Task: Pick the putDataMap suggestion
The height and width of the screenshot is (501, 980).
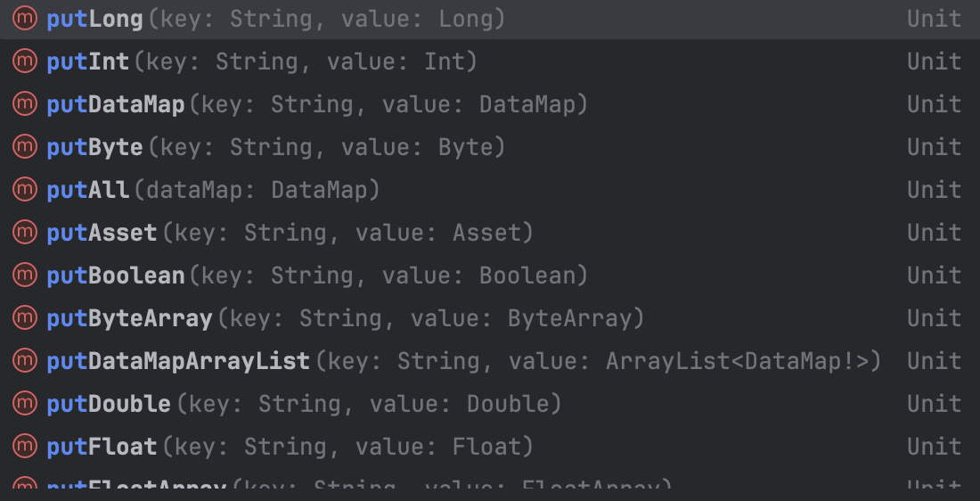Action: (x=490, y=103)
